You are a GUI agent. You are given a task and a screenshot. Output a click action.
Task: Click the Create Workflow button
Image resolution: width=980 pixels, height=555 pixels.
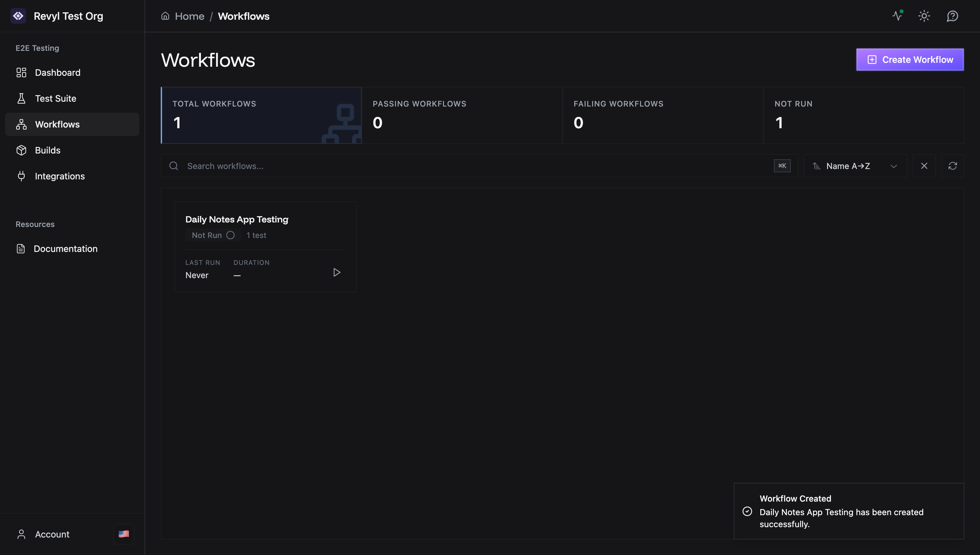910,60
